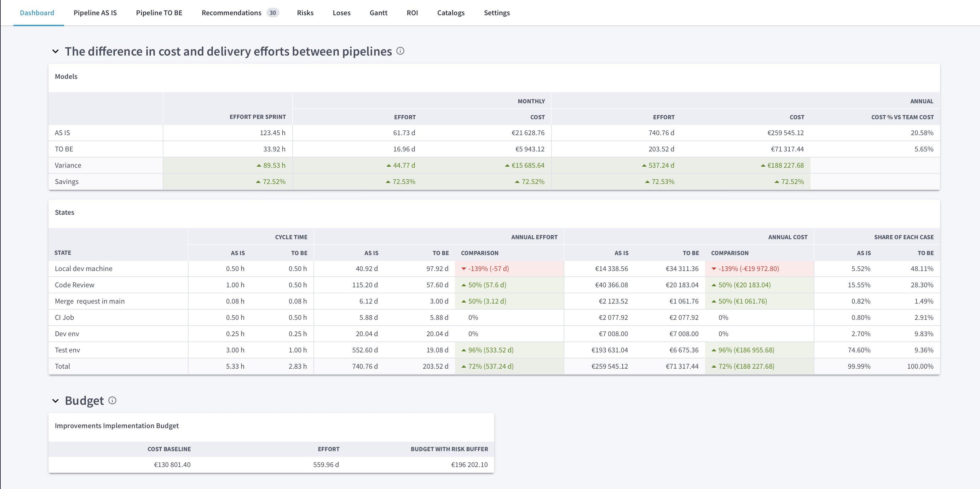
Task: Collapse the Budget section
Action: click(x=55, y=400)
